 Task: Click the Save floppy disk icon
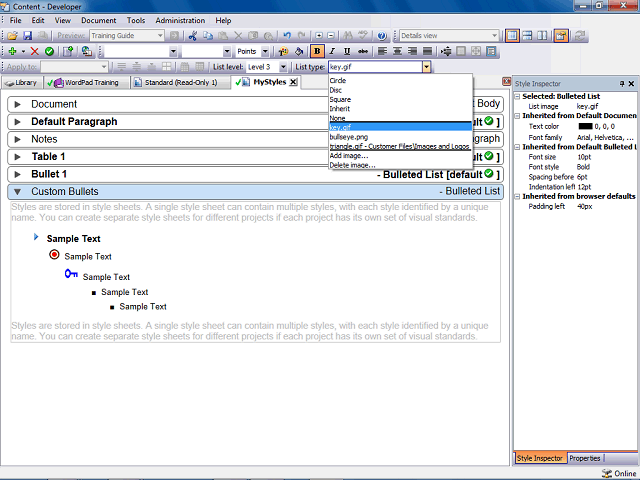27,36
